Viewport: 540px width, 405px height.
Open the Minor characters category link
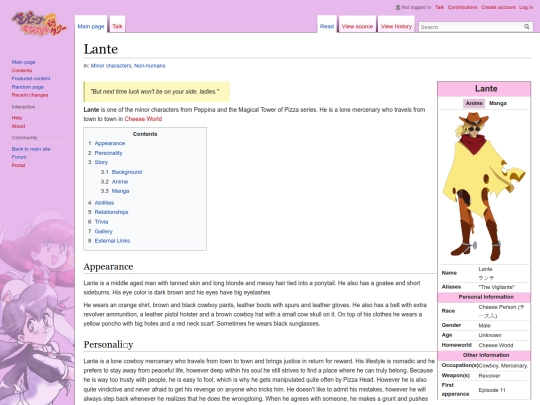(x=111, y=66)
